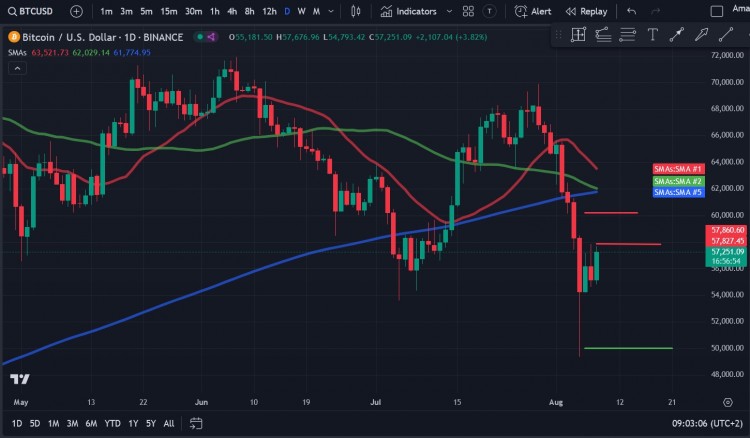Expand the Indicators favorites dropdown arrow
This screenshot has width=750, height=438.
pyautogui.click(x=446, y=12)
